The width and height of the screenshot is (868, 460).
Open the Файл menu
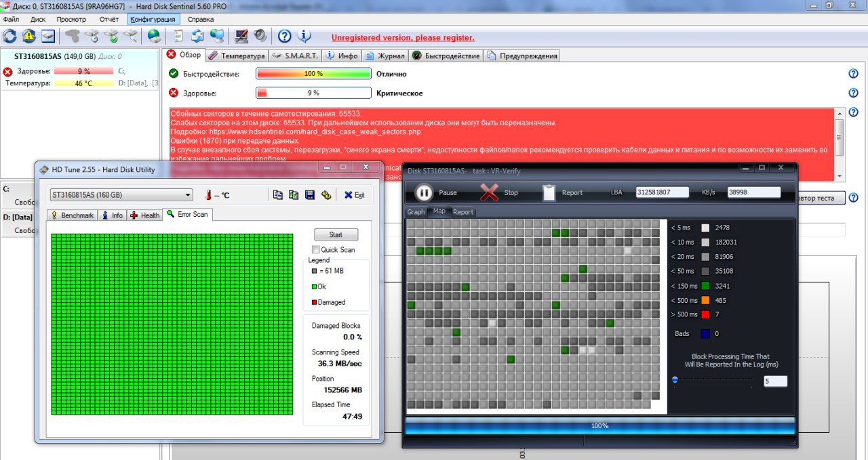coord(11,19)
